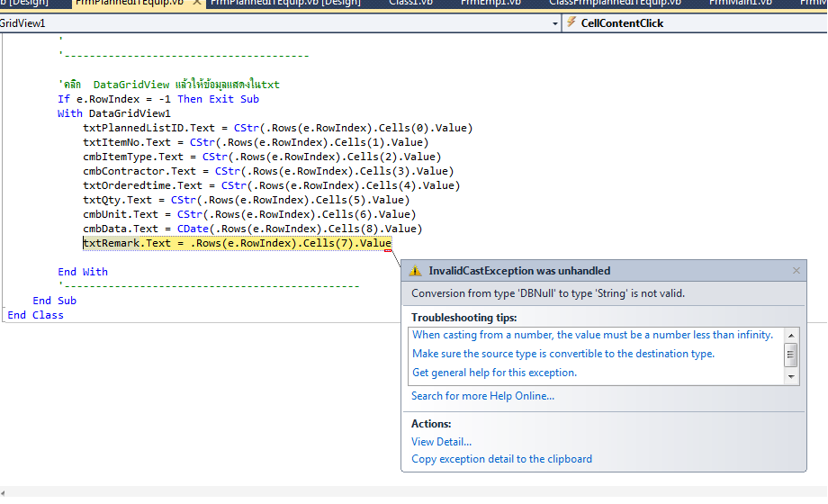Screen dimensions: 828x504
Task: Click the 'InvalidCastException was unhandled' title
Action: pyautogui.click(x=519, y=271)
